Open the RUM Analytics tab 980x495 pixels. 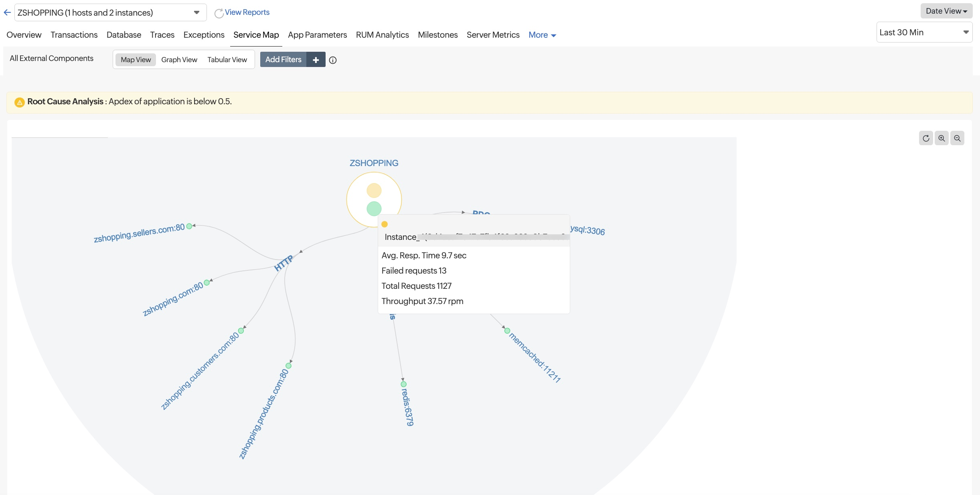point(382,35)
